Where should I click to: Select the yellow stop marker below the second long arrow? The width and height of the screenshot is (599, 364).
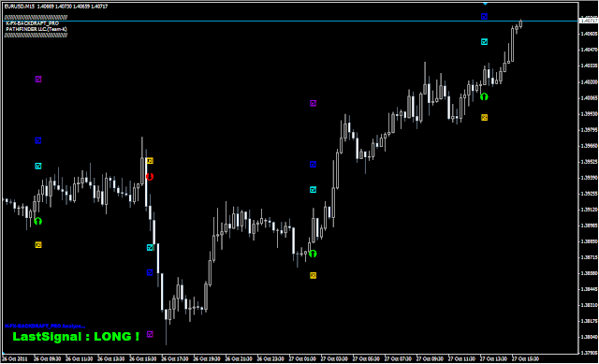(313, 275)
